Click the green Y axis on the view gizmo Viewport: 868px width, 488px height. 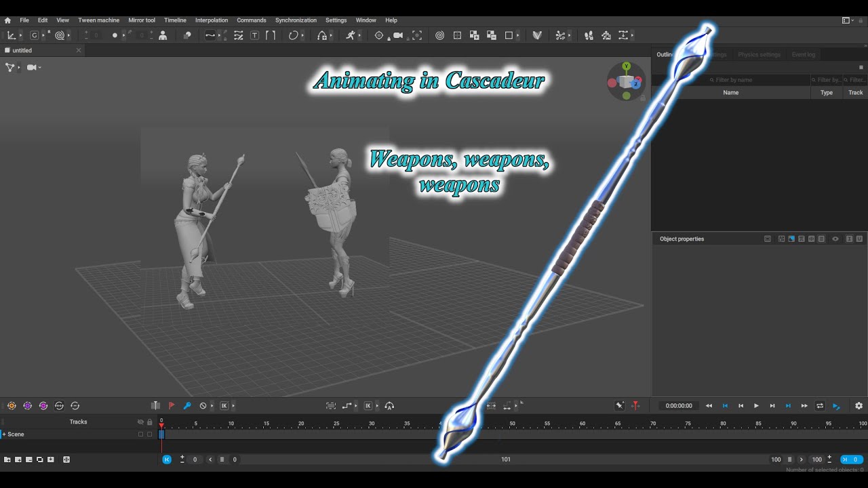pyautogui.click(x=626, y=66)
